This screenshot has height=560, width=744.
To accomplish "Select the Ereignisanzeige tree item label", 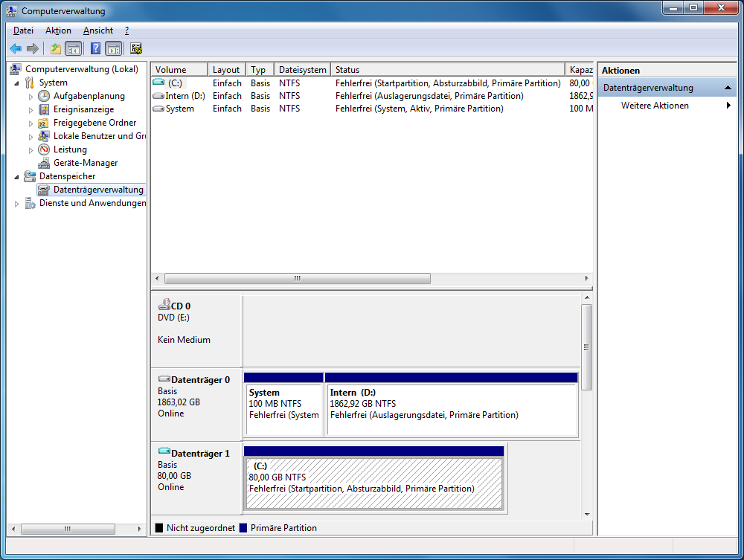I will click(x=83, y=109).
